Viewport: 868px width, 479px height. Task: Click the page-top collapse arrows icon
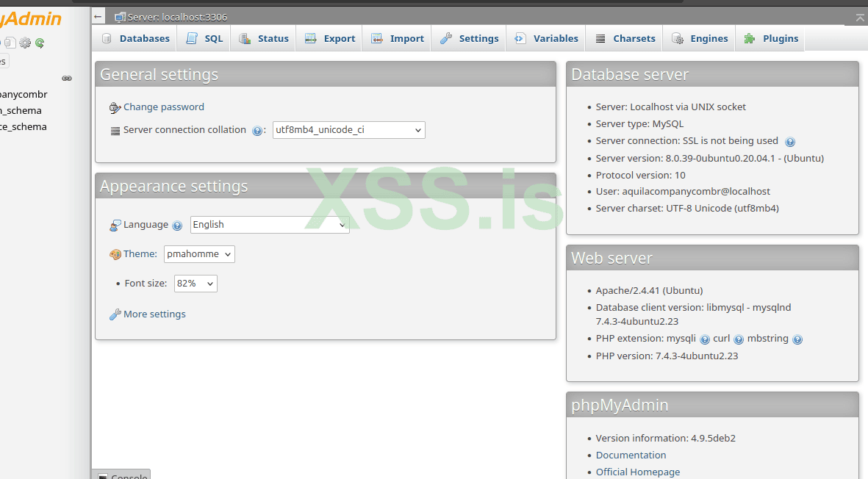[860, 18]
